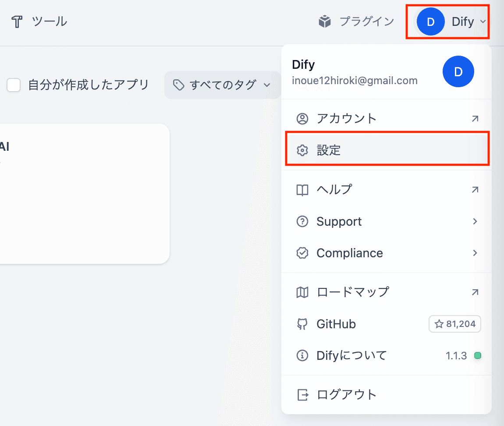Enable the 自分が作成したアプリ checkbox
This screenshot has width=504, height=426.
click(x=14, y=85)
